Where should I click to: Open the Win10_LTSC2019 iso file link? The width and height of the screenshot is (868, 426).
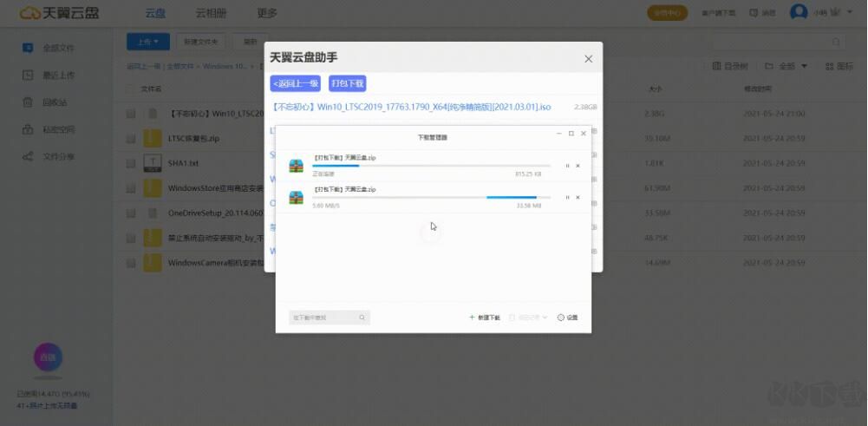tap(410, 107)
